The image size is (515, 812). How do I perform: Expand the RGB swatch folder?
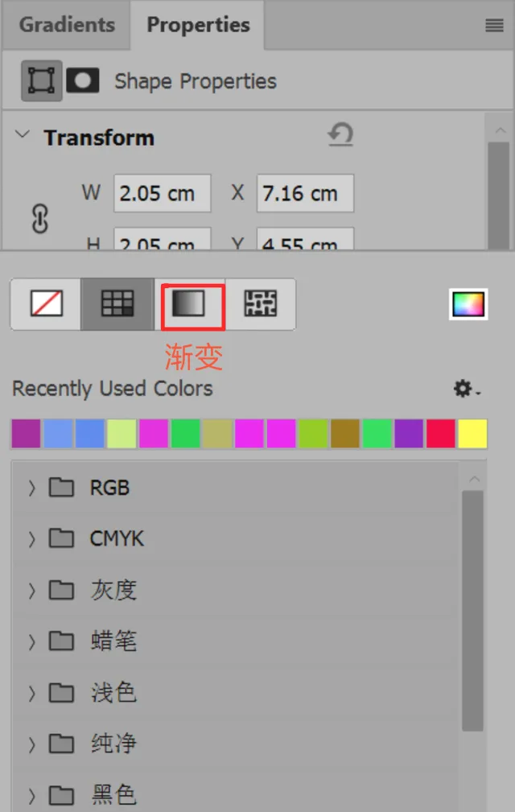[x=32, y=488]
